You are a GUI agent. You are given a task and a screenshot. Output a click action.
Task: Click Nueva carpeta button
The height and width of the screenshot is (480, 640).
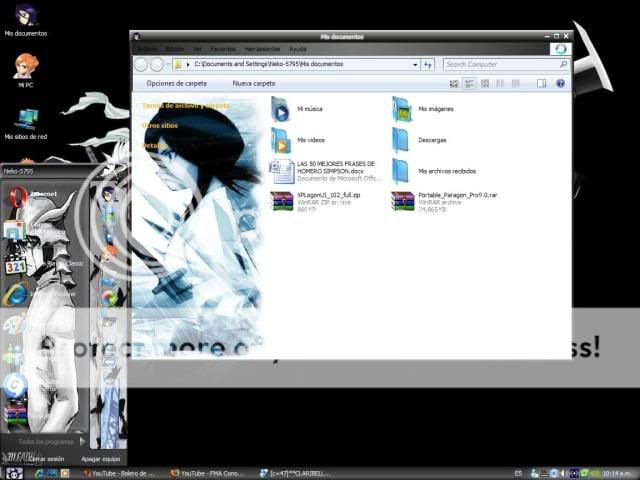[x=254, y=83]
